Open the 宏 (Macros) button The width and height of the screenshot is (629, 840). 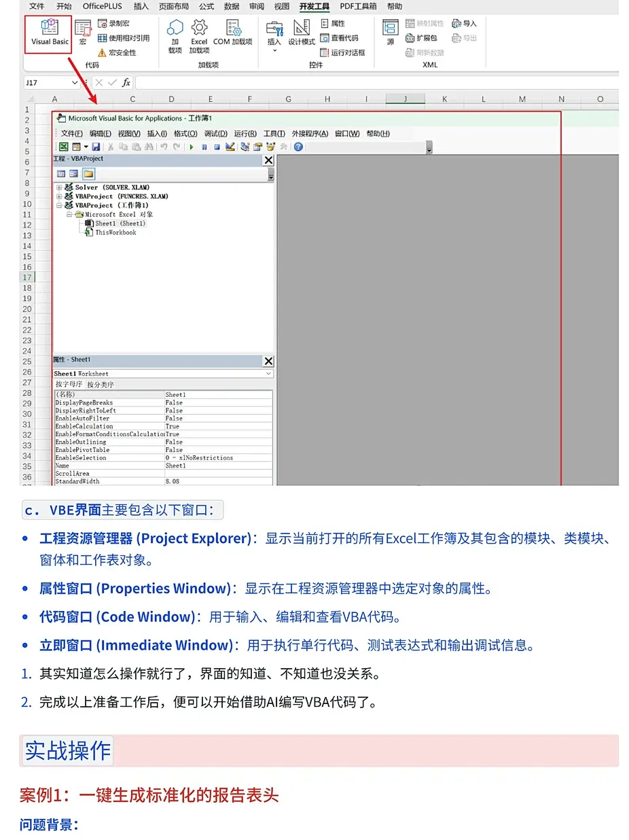click(83, 32)
